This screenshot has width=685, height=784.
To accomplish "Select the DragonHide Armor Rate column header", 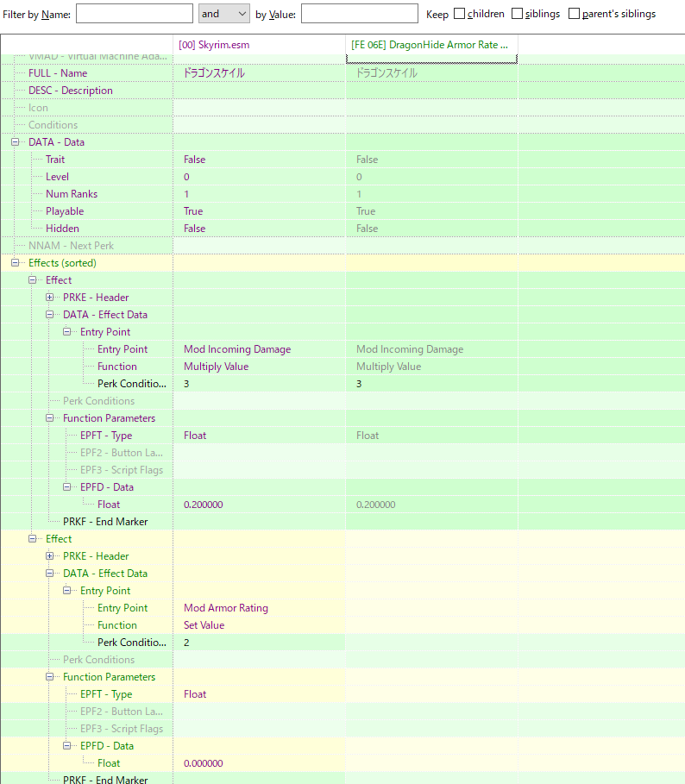I will pyautogui.click(x=430, y=44).
